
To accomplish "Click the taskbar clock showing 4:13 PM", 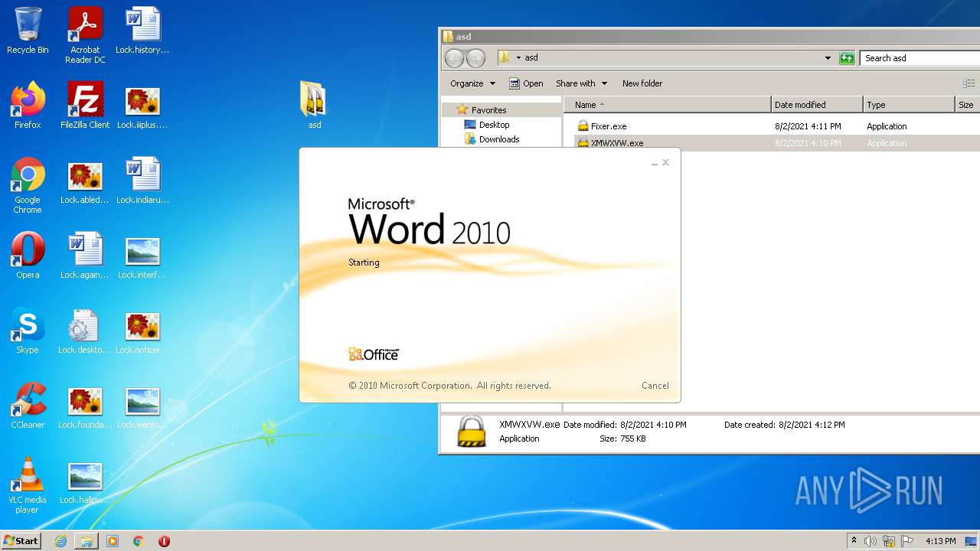I will (x=941, y=541).
